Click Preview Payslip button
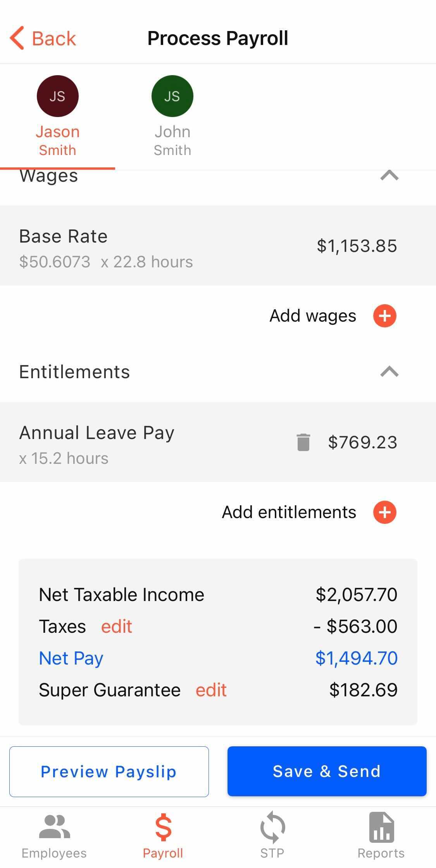The width and height of the screenshot is (436, 868). point(109,772)
